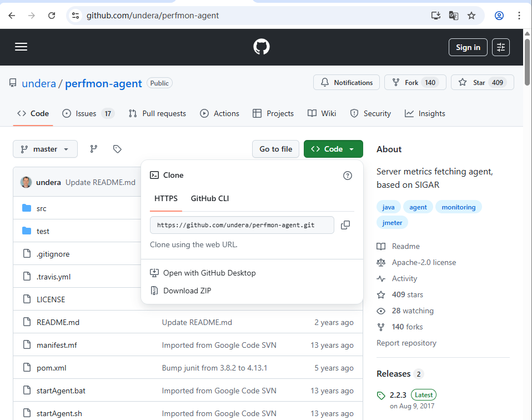Open startAgent.bat file

pyautogui.click(x=61, y=391)
